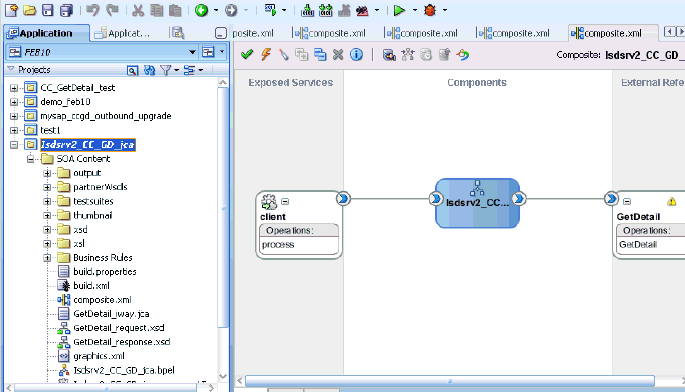Select GetDetail_iway.jca file
This screenshot has height=392, width=685.
pos(111,314)
